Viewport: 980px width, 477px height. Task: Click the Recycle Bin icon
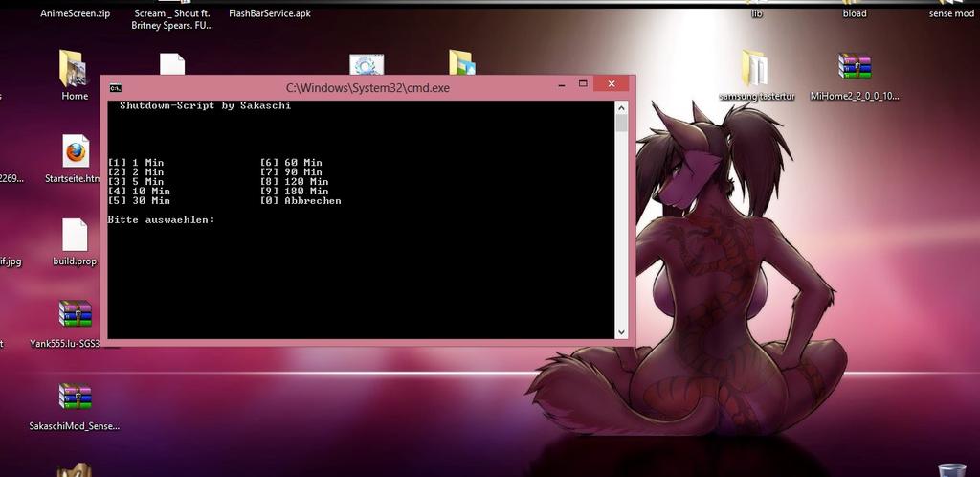(951, 469)
